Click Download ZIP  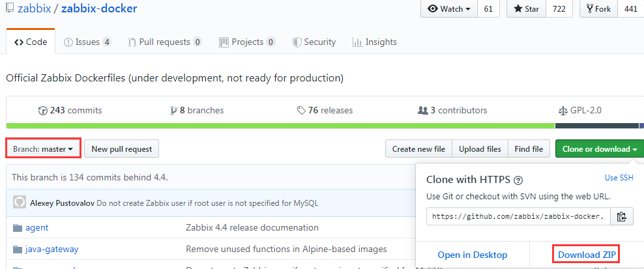(x=587, y=255)
